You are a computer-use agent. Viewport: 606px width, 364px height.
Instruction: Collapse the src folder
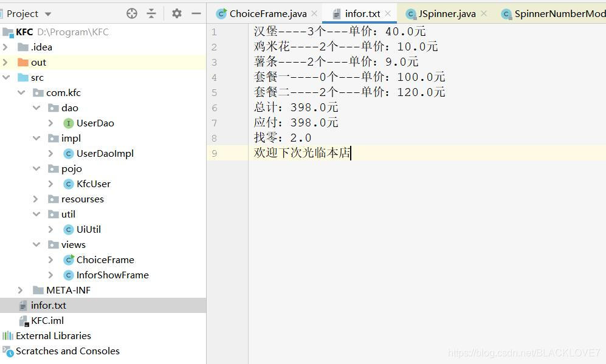(x=6, y=77)
